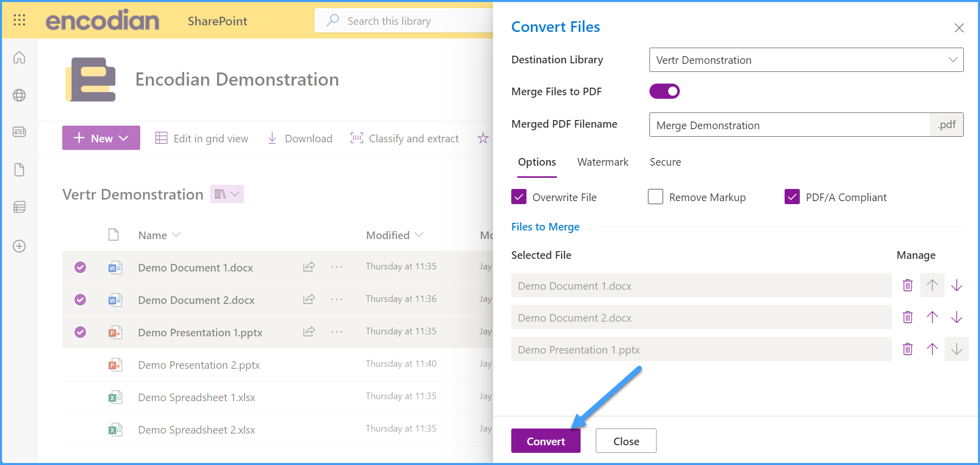Click the create plus icon in sidebar
This screenshot has height=465, width=980.
(x=19, y=246)
